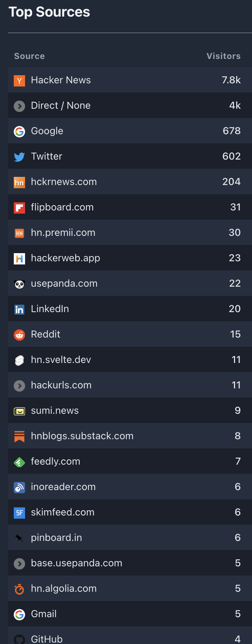Image resolution: width=252 pixels, height=644 pixels.
Task: Click the inoreader.com RSS icon
Action: click(19, 488)
